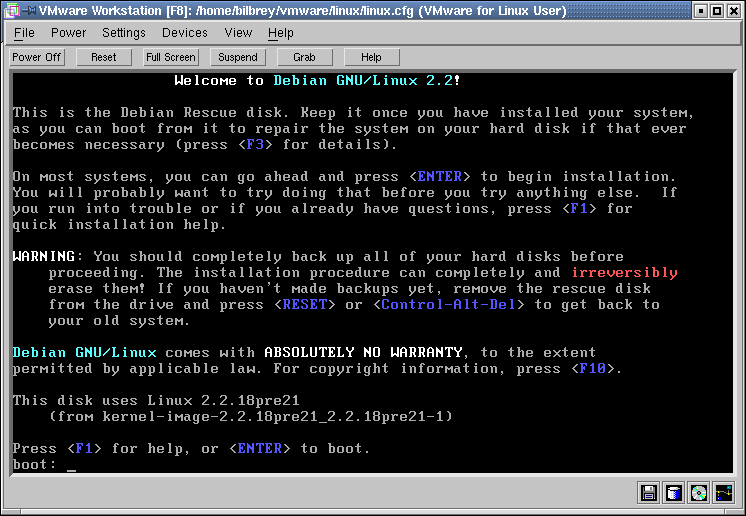Maximize the VMware Workstation window
The width and height of the screenshot is (746, 516).
point(716,11)
